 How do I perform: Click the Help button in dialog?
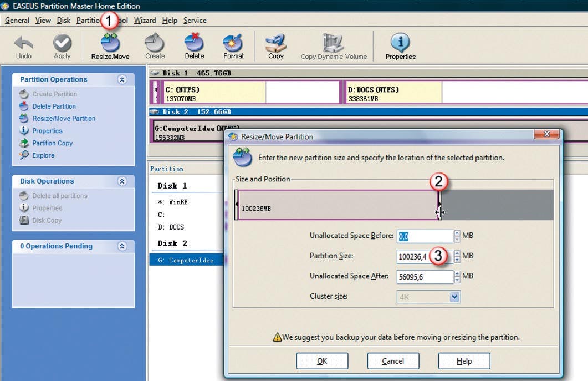(x=464, y=360)
